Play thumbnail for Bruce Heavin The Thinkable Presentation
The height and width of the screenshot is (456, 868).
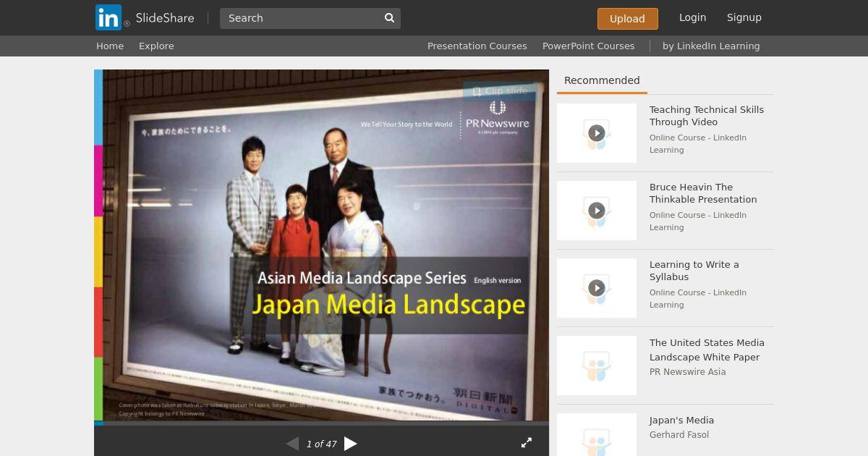point(597,211)
